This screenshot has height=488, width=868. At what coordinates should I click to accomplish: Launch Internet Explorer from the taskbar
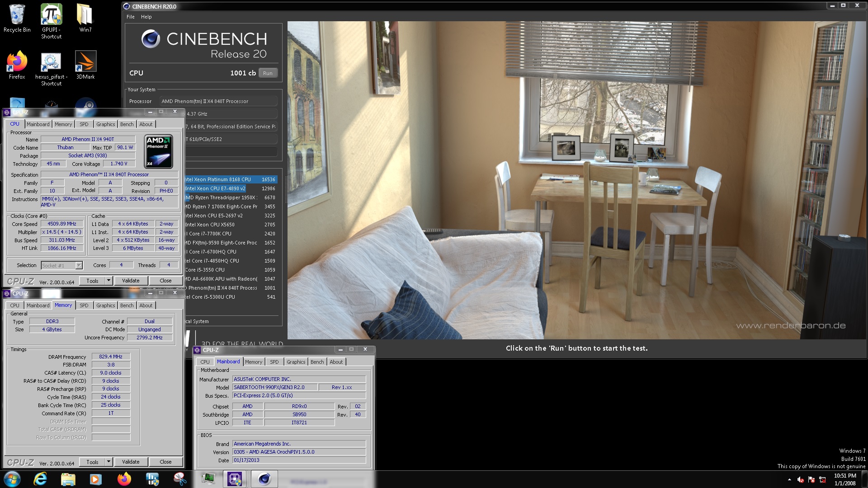(40, 479)
